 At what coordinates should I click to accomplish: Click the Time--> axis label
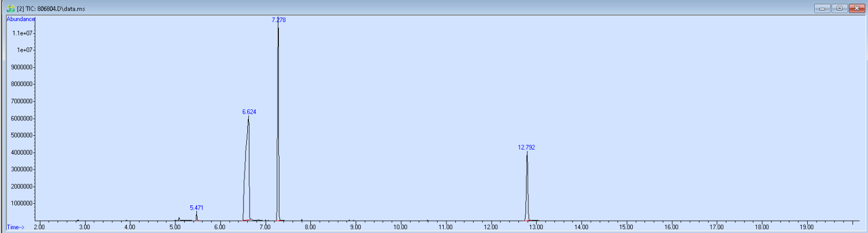click(15, 227)
